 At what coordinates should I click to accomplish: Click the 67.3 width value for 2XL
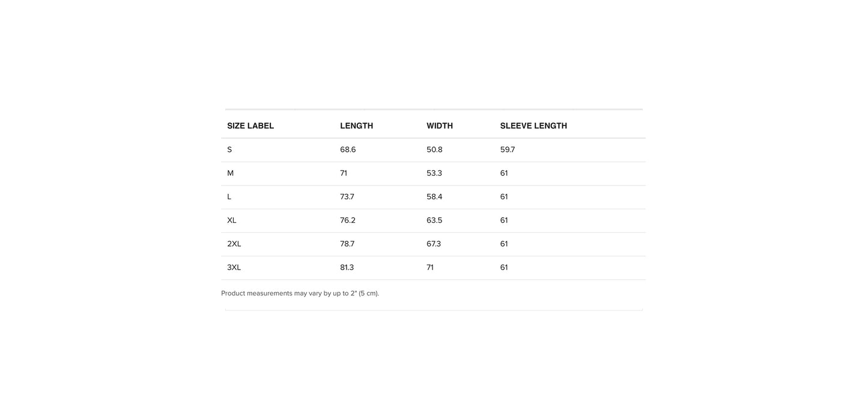(434, 244)
